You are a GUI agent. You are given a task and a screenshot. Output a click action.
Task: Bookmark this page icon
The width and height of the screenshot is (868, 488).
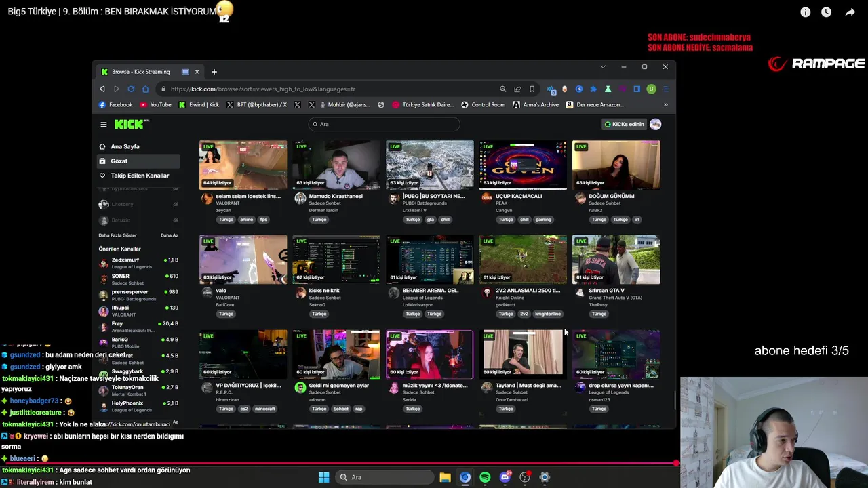coord(532,89)
